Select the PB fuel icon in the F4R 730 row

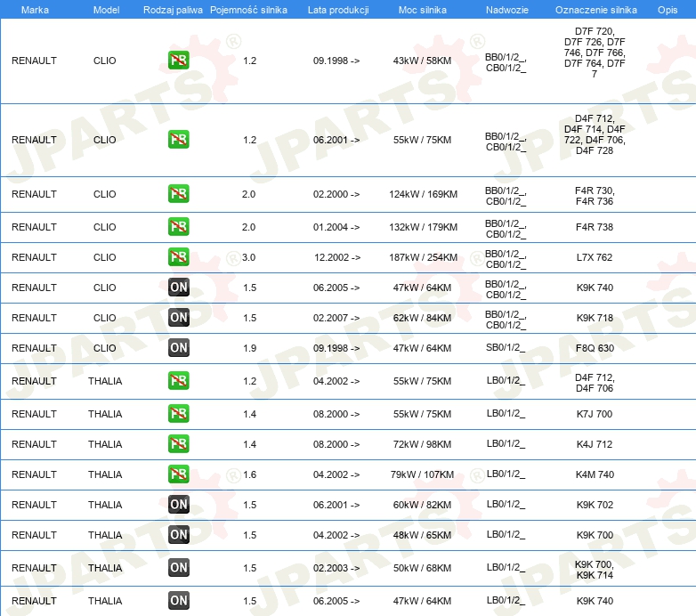[178, 193]
